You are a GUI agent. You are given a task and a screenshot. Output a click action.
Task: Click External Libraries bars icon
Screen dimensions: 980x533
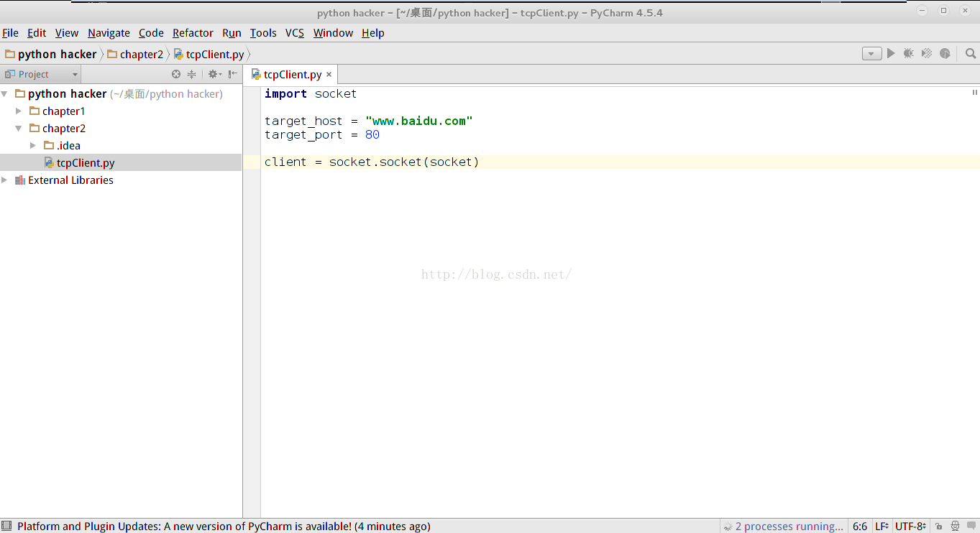[20, 180]
